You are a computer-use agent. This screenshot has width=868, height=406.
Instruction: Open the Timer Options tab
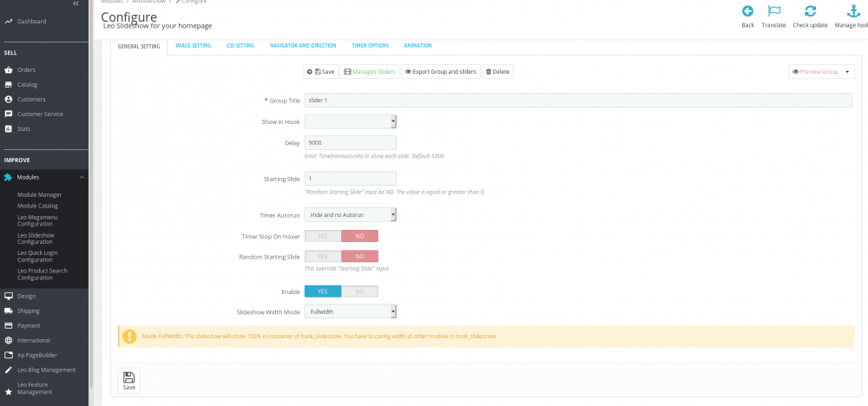point(371,46)
